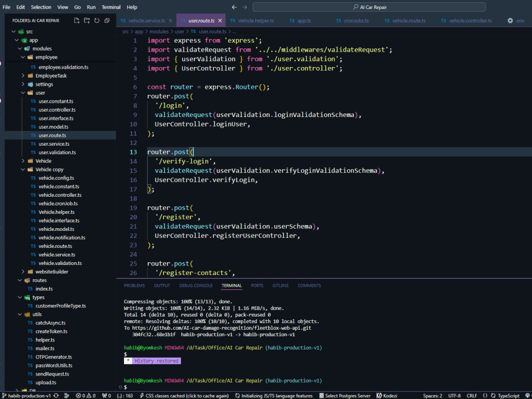Image resolution: width=532 pixels, height=399 pixels.
Task: Click the New Folder icon in explorer header
Action: [87, 21]
